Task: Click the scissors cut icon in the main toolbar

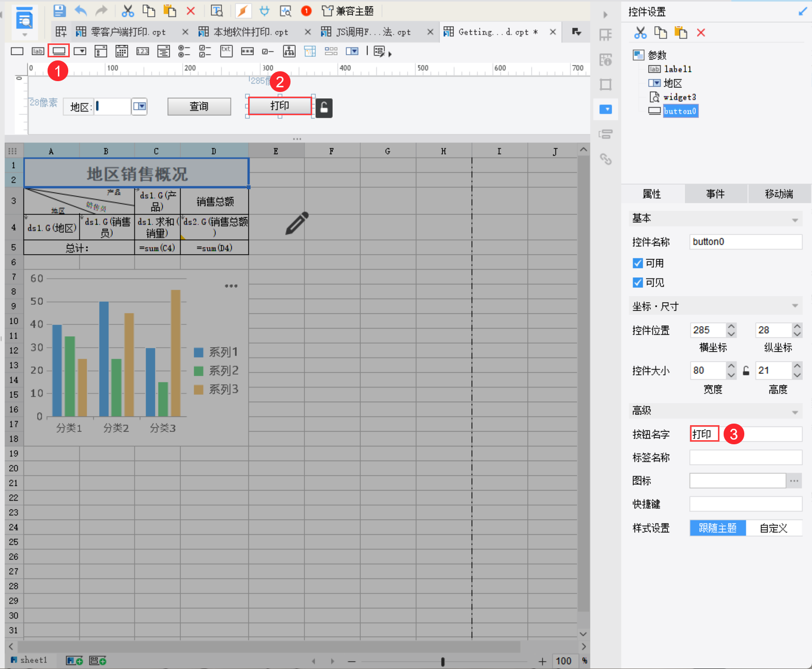Action: point(128,11)
